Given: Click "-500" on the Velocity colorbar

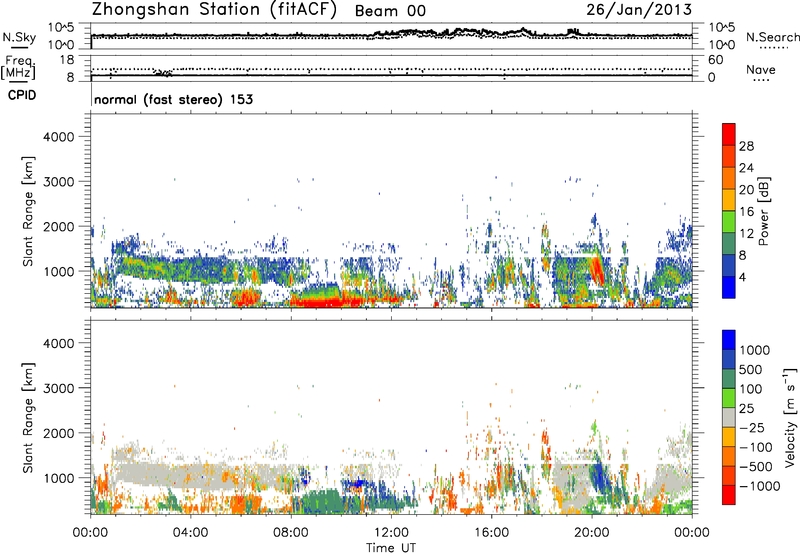Looking at the screenshot, I should click(x=756, y=467).
